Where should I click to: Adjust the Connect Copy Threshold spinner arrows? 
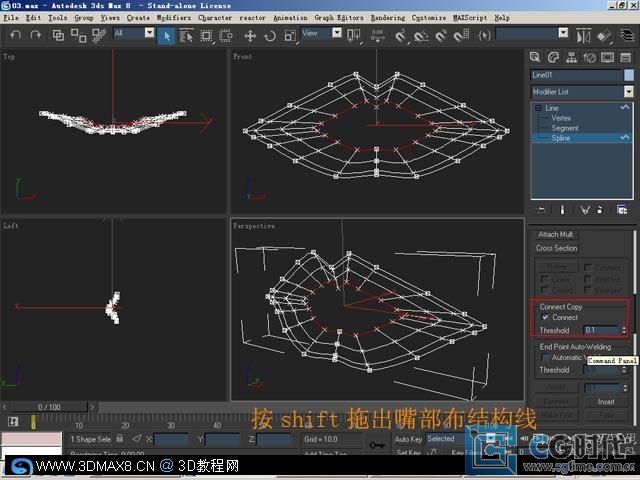click(624, 330)
